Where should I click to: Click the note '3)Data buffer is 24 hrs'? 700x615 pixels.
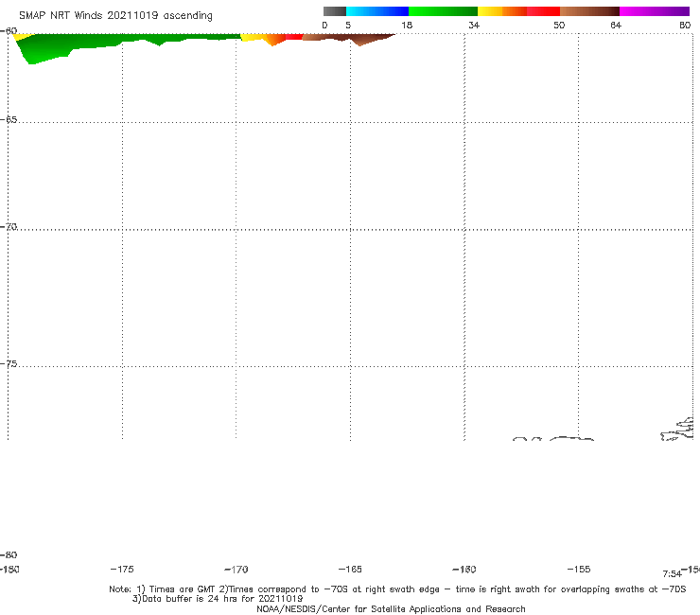218,599
